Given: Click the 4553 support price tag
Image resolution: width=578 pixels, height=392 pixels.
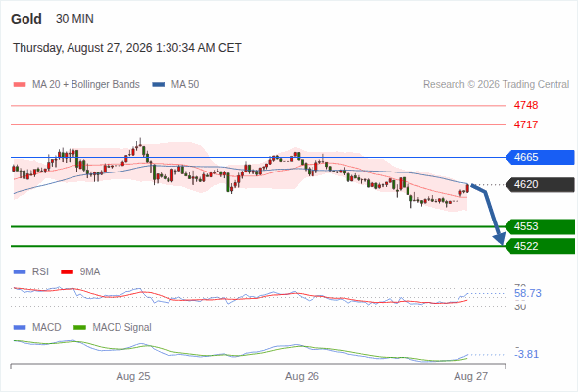Looking at the screenshot, I should coord(540,226).
